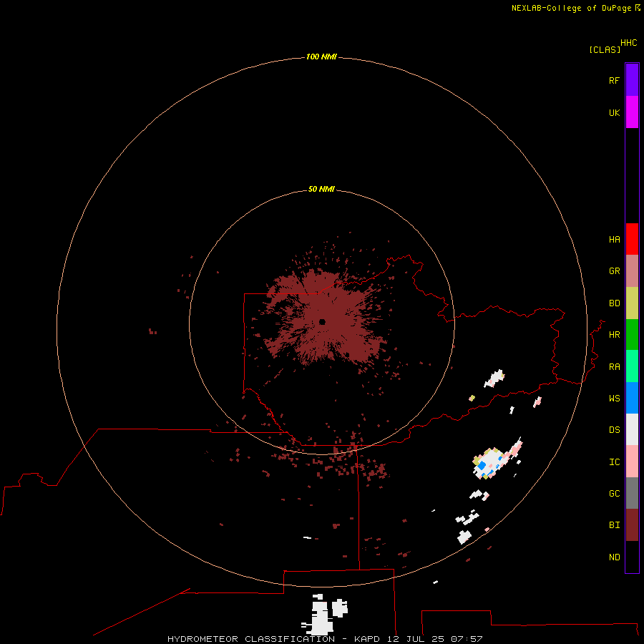Screen dimensions: 644x644
Task: Click the HA legend label
Action: 614,240
